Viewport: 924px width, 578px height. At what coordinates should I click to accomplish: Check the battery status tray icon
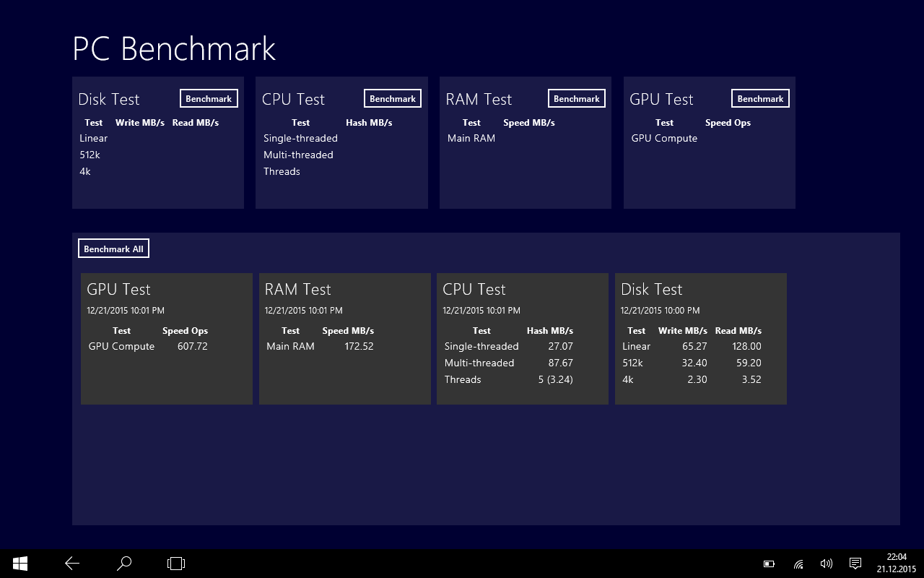point(769,564)
